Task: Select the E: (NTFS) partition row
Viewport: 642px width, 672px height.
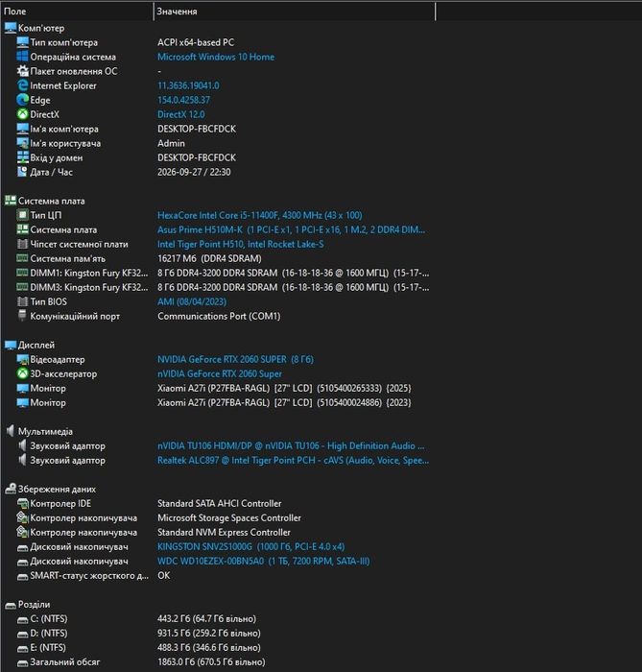Action: tap(139, 648)
